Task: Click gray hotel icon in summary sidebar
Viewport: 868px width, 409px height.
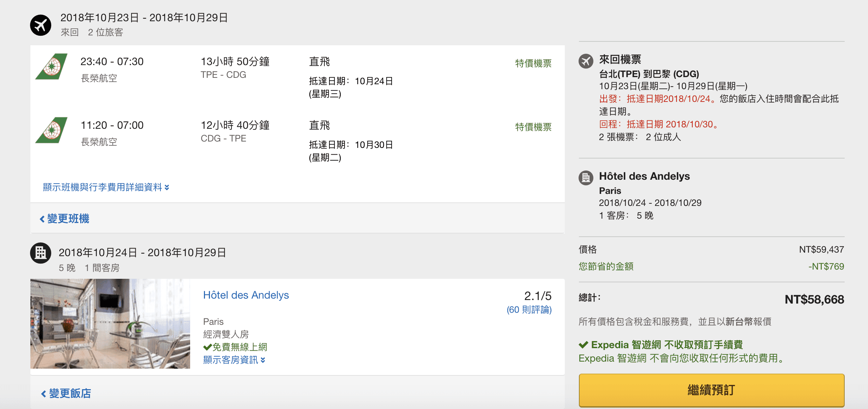Action: (586, 178)
